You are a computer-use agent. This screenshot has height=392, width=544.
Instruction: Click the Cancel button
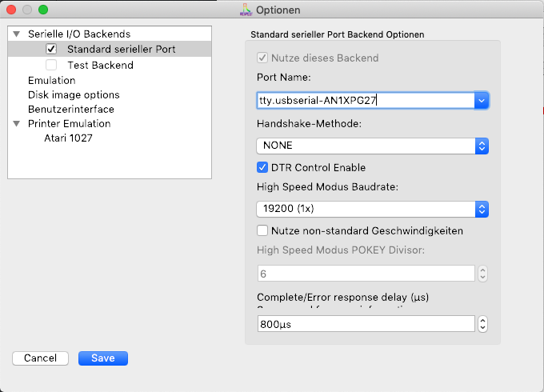pos(40,358)
